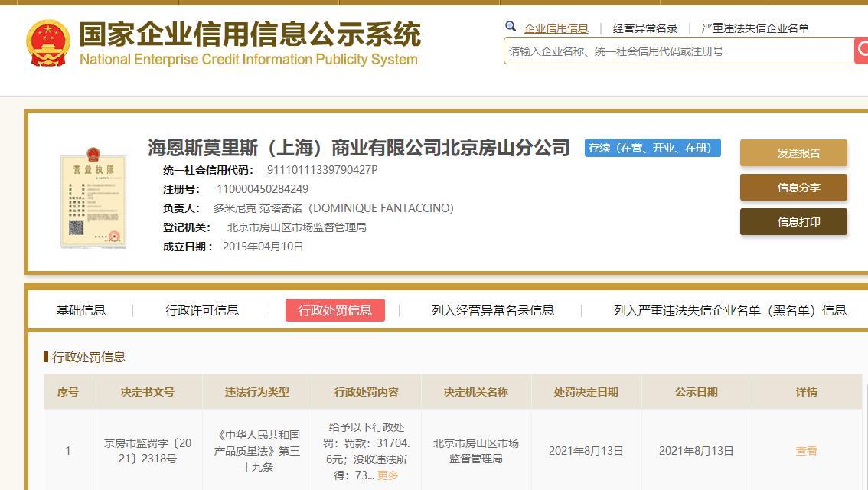This screenshot has width=868, height=490.
Task: Click the 行政处罚内容 column header
Action: 367,392
